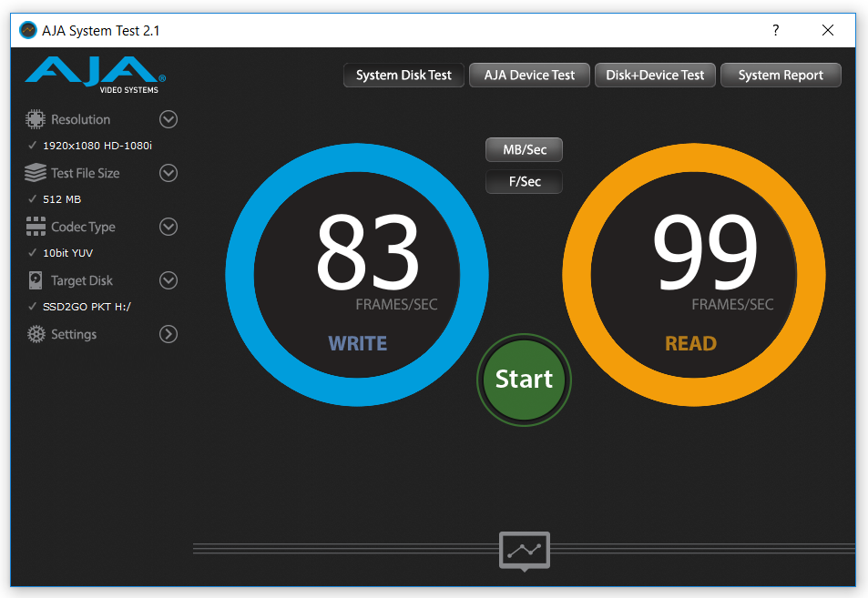This screenshot has width=868, height=598.
Task: Expand the Test File Size dropdown arrow
Action: coord(168,173)
